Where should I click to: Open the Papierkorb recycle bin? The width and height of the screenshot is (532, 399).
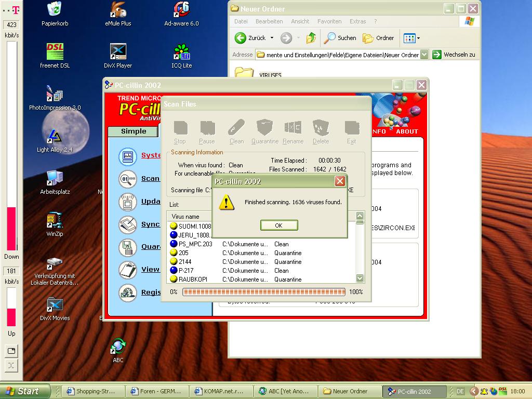click(x=55, y=9)
